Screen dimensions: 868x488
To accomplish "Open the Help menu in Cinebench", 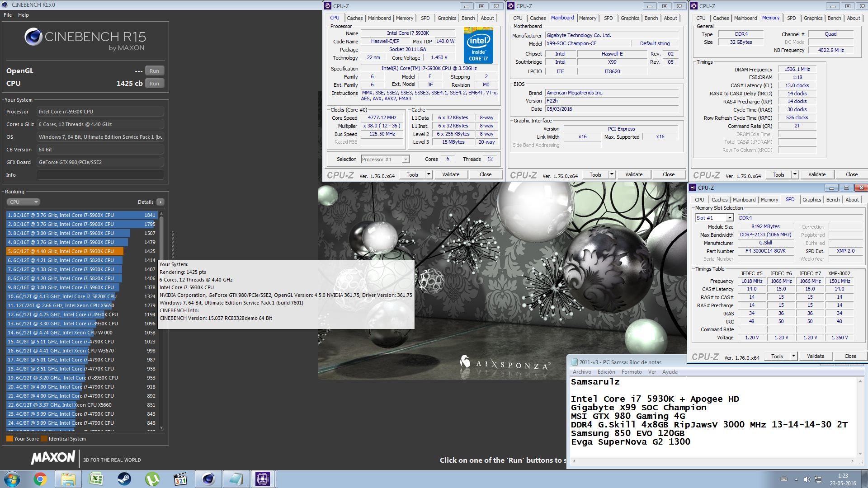I will click(24, 15).
